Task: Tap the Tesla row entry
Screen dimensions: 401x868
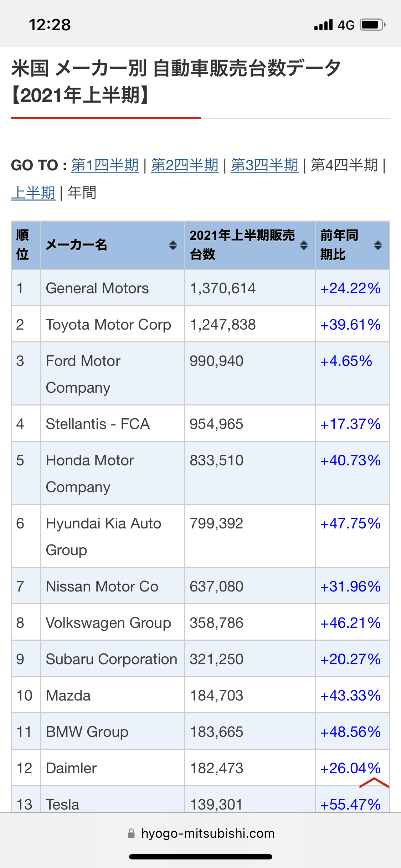Action: (63, 804)
